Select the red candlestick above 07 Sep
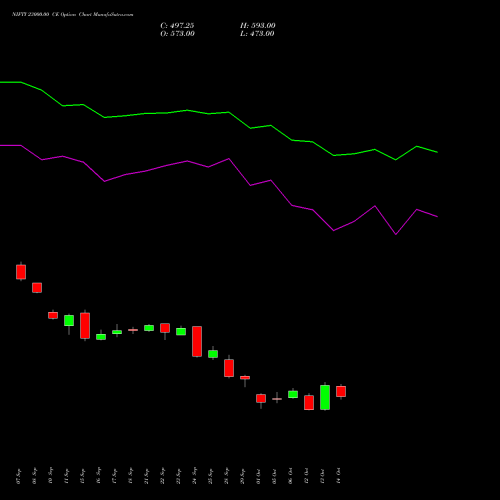 pyautogui.click(x=21, y=272)
